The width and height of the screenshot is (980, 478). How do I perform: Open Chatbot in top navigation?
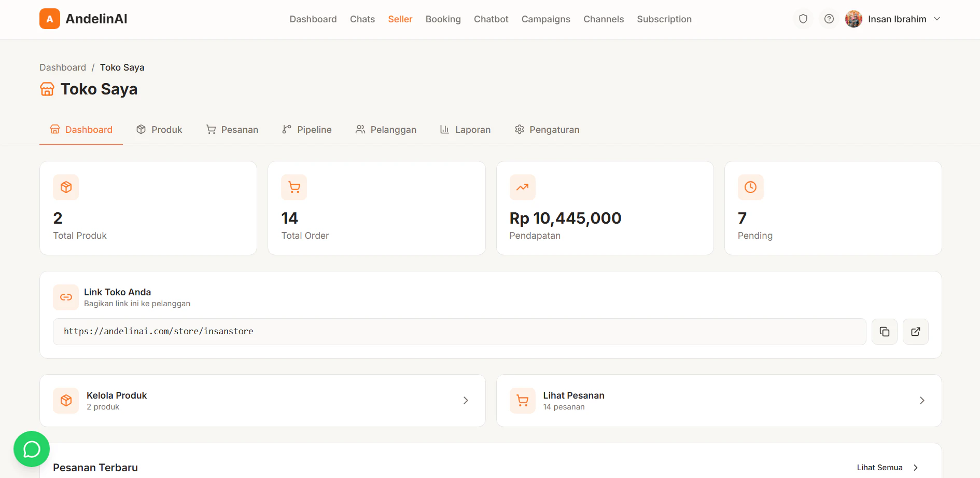[491, 19]
